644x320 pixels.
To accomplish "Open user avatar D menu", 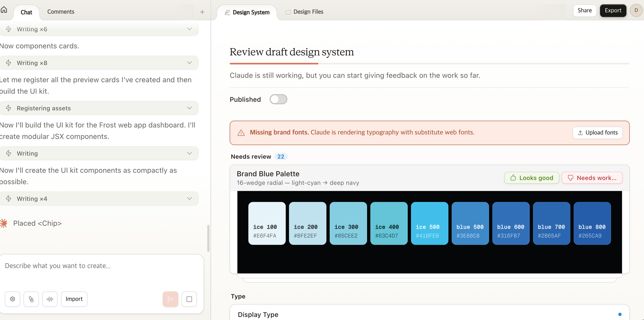I will click(x=636, y=10).
